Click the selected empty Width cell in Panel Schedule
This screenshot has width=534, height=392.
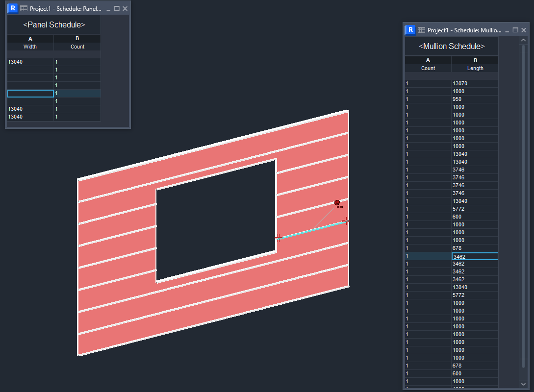click(x=30, y=93)
